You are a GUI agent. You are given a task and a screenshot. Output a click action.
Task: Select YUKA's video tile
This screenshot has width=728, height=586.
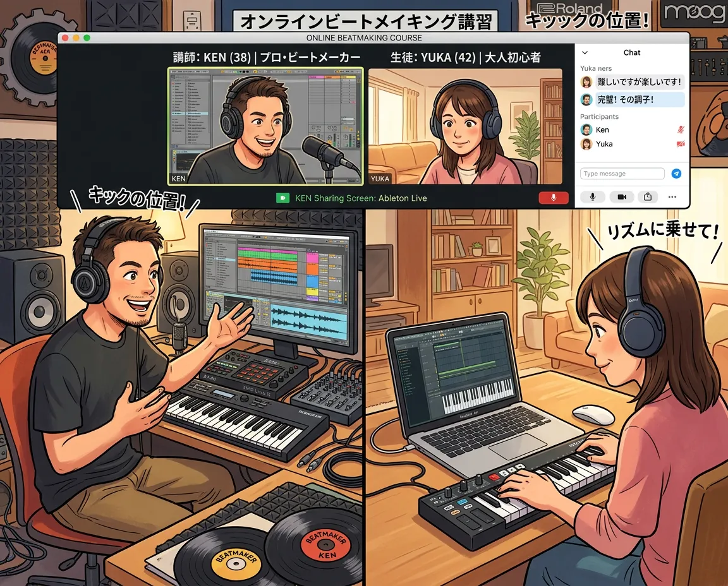click(465, 126)
